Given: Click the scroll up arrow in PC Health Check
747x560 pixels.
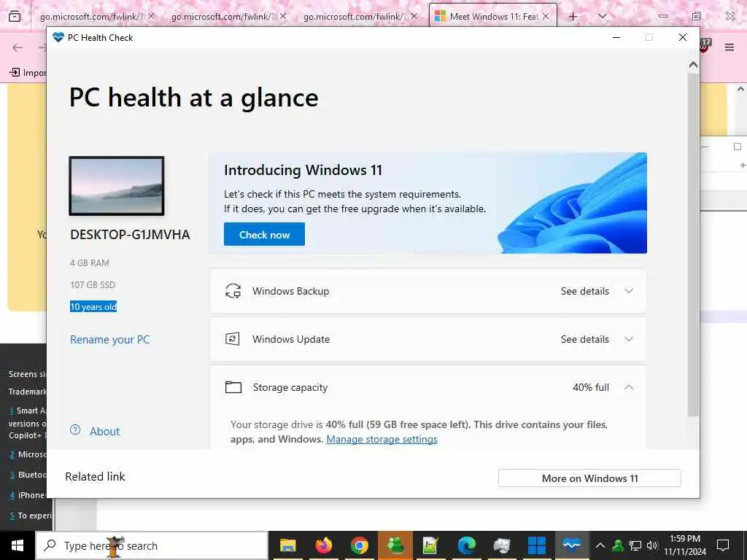Looking at the screenshot, I should [693, 65].
